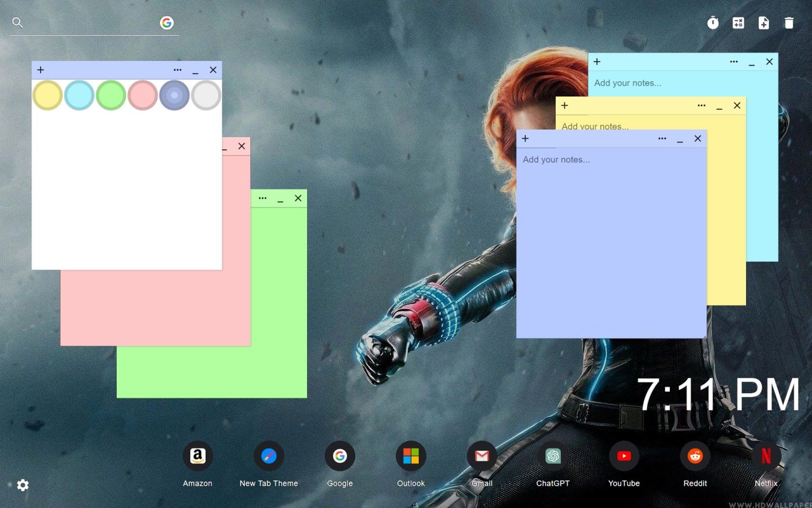
Task: Open white note's three-dot options menu
Action: 178,70
